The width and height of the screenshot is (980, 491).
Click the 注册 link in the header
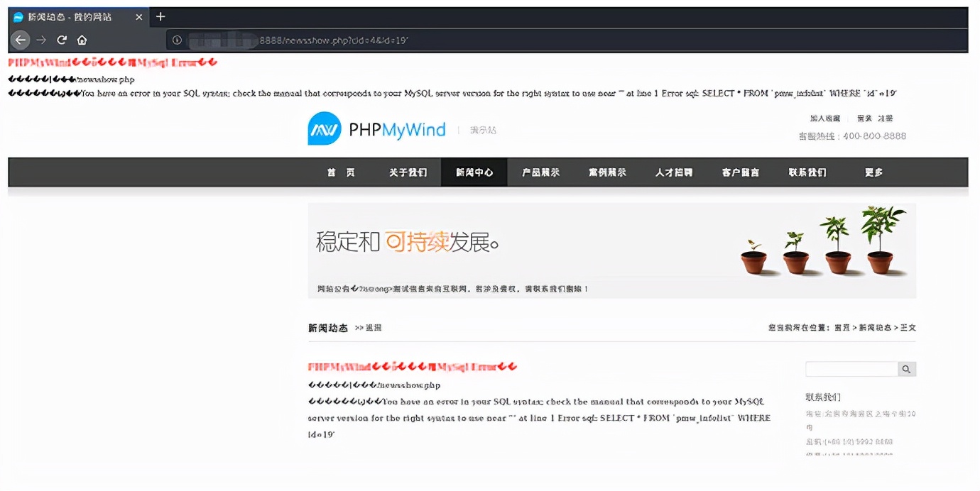click(x=886, y=118)
